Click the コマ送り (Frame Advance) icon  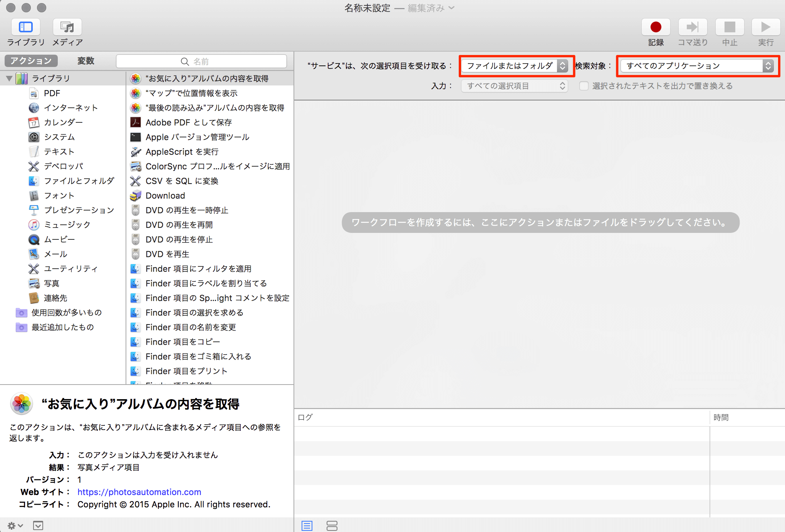(691, 26)
